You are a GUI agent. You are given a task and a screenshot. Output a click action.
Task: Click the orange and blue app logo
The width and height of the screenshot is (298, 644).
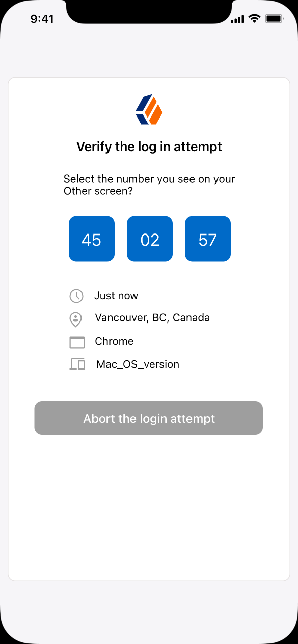pyautogui.click(x=149, y=109)
